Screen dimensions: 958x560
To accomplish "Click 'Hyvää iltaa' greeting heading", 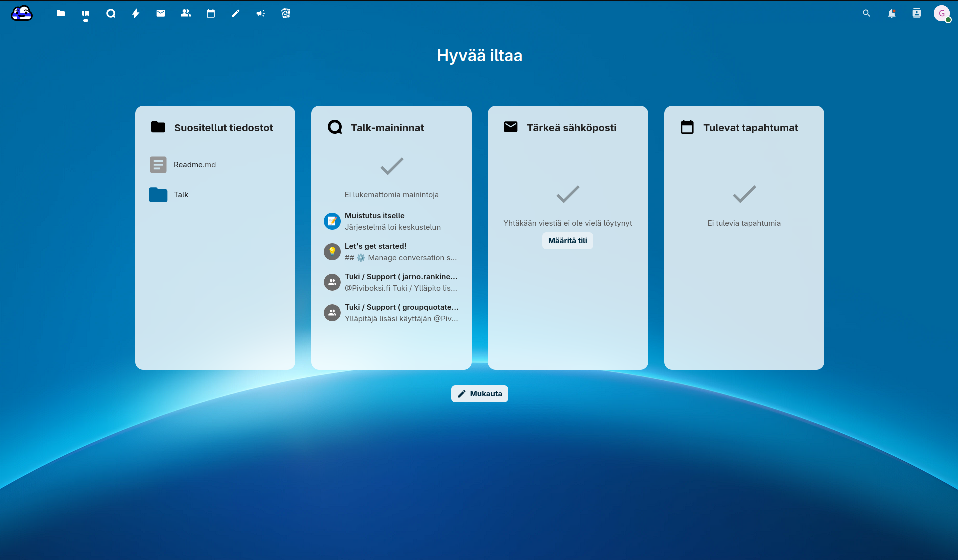I will click(x=480, y=55).
